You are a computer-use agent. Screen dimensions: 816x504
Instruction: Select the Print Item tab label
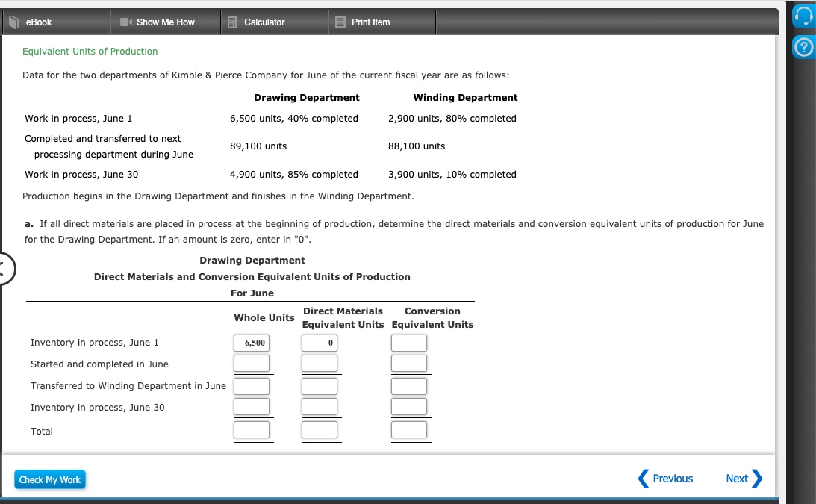click(x=370, y=22)
